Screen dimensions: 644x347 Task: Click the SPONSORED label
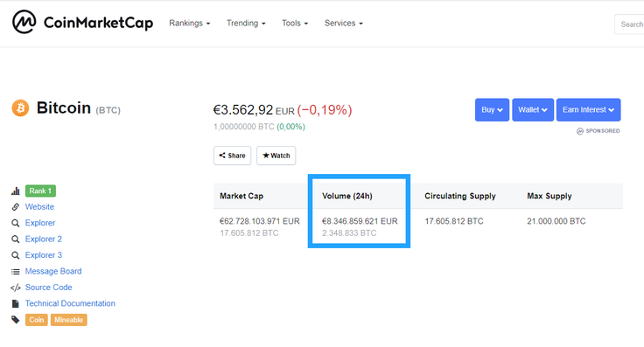(603, 131)
